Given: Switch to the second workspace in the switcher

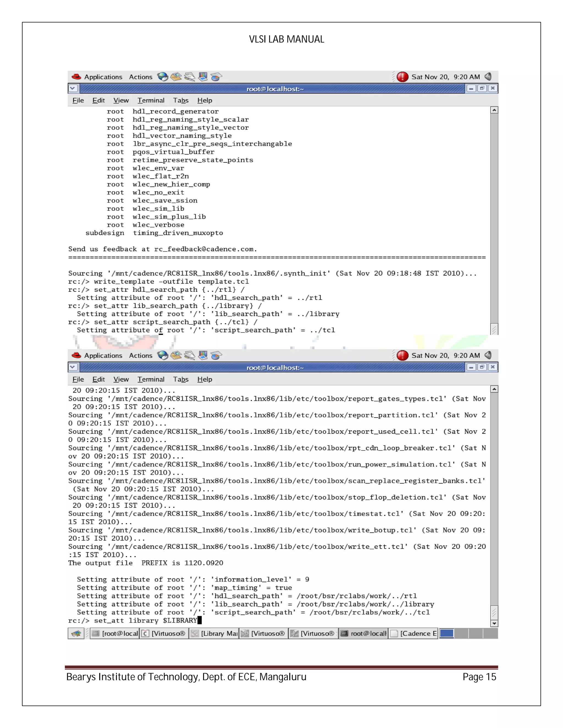Looking at the screenshot, I should [x=461, y=633].
